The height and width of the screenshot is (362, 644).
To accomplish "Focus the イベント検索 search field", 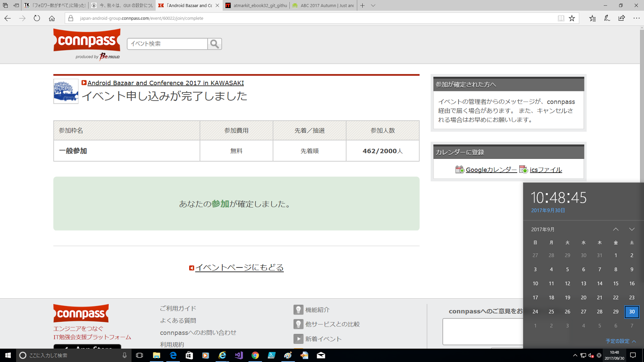I will click(x=167, y=44).
